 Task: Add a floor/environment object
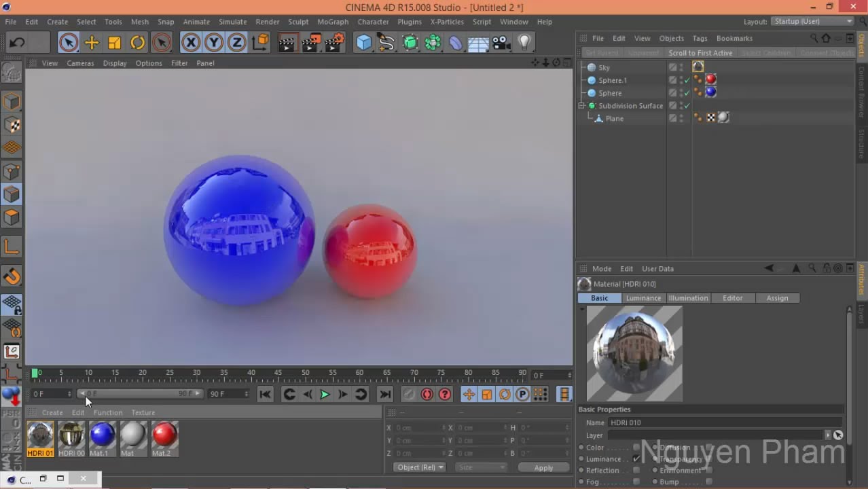(x=478, y=43)
